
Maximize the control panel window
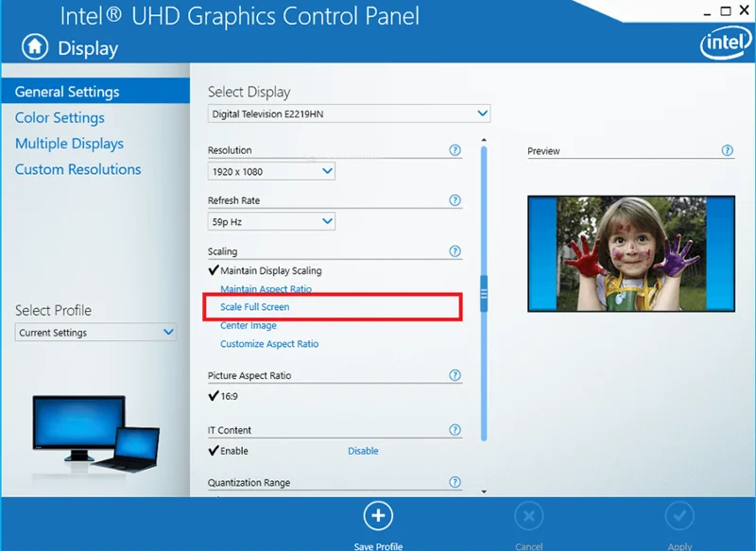(x=726, y=11)
